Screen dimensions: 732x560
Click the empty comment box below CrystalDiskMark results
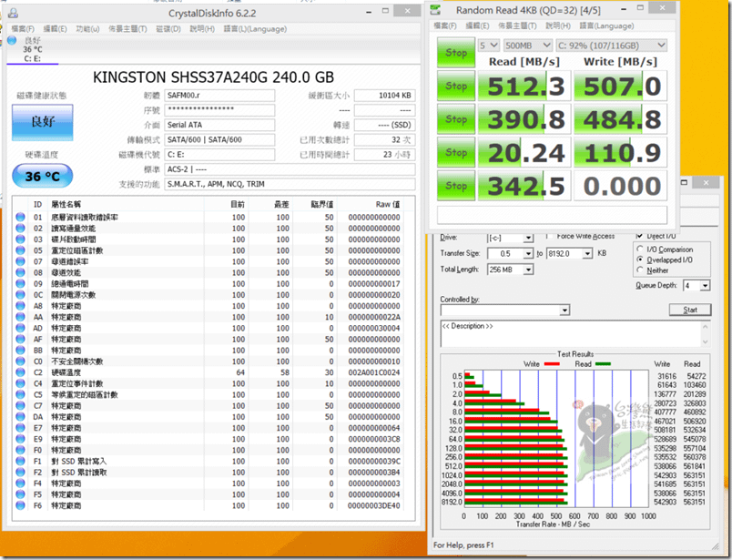[x=552, y=215]
